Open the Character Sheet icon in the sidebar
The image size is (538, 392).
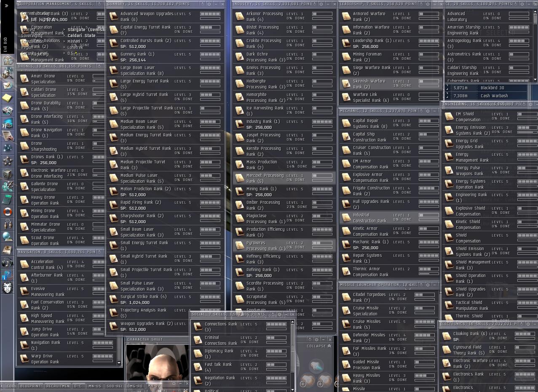(8, 60)
